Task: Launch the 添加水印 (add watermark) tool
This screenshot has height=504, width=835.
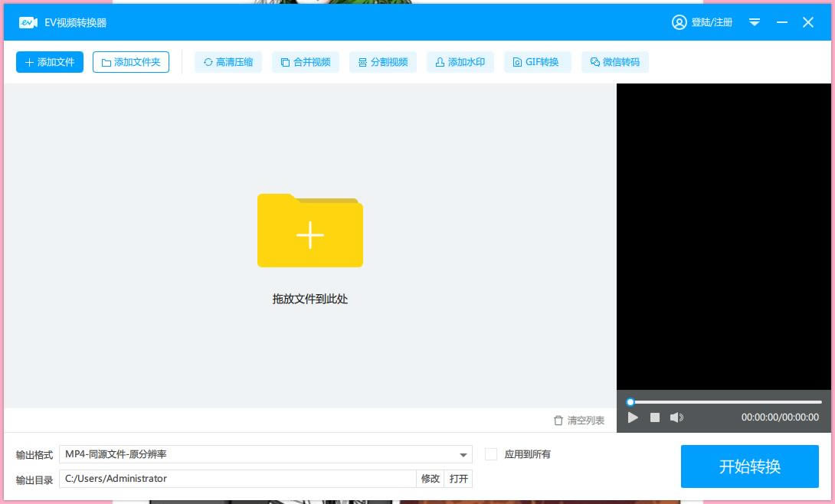Action: [460, 62]
